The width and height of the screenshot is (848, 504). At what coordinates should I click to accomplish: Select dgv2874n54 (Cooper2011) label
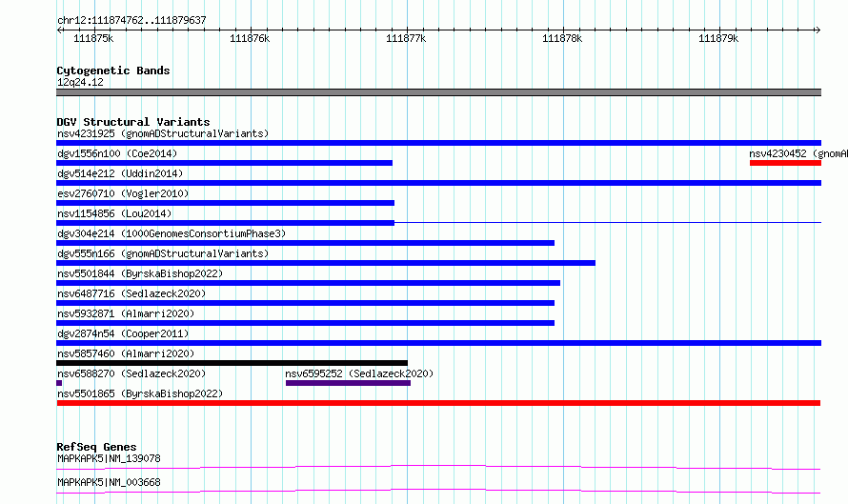coord(123,333)
